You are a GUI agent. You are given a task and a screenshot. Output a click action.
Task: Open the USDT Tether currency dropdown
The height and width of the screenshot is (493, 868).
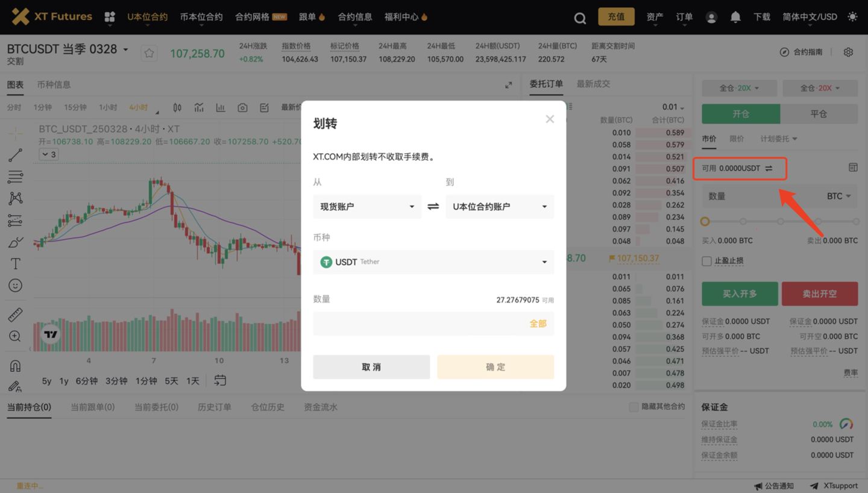[433, 262]
